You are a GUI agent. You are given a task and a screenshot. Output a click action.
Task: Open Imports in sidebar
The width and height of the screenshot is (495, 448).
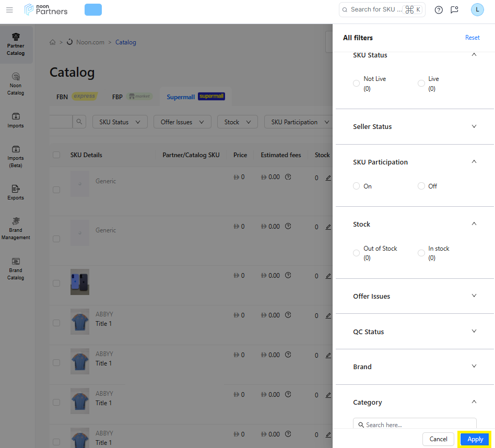16,120
